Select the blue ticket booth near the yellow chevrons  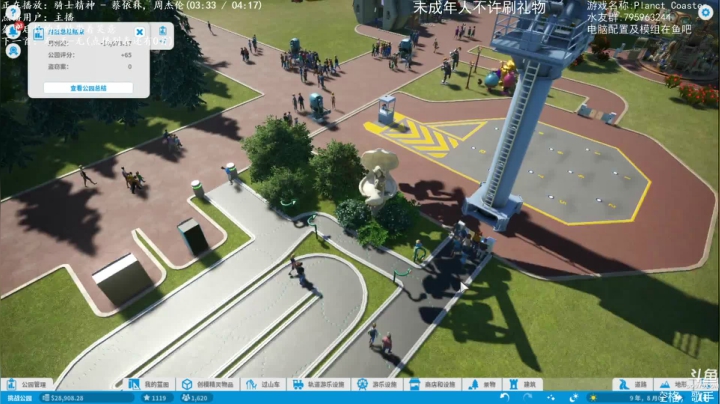coord(387,109)
